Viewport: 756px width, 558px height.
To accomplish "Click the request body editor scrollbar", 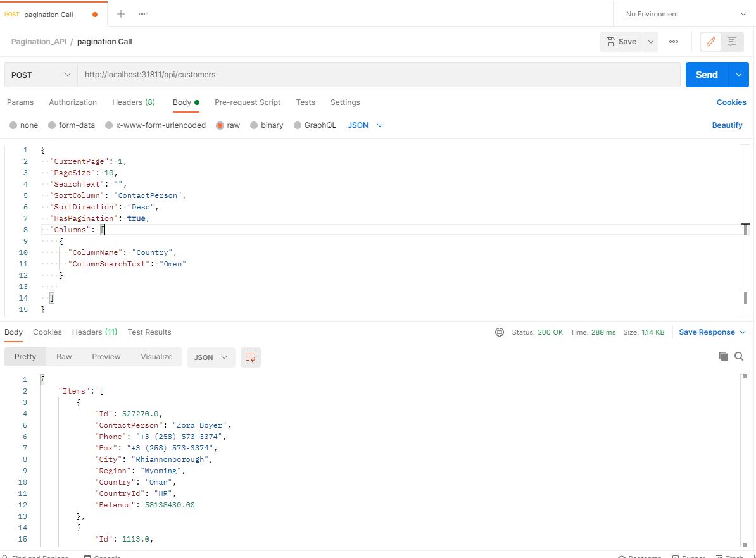I will [x=745, y=230].
